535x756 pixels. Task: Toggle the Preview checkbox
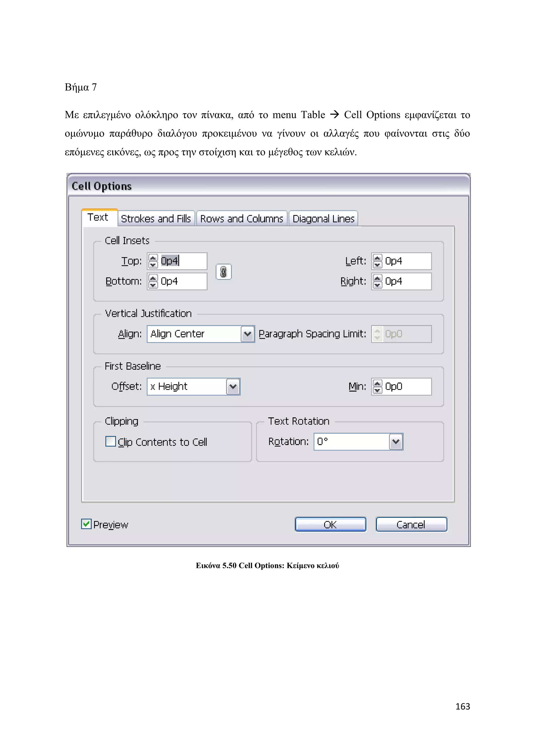(86, 524)
